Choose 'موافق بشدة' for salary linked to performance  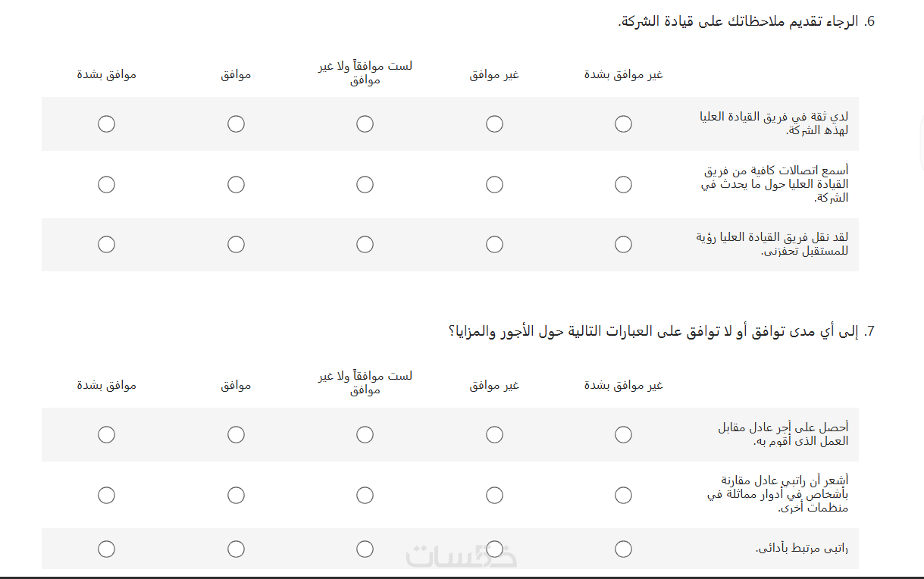pyautogui.click(x=106, y=549)
